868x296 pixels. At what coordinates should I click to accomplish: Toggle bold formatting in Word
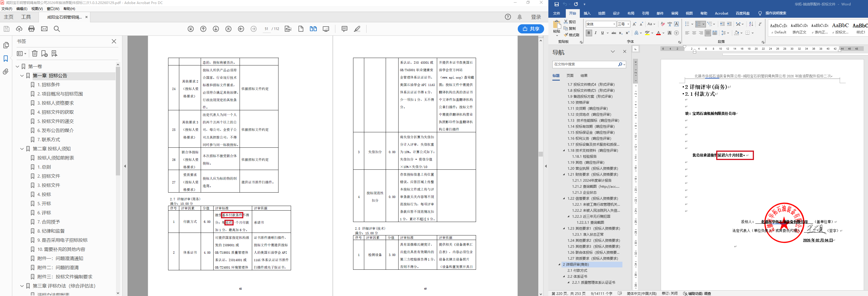[x=589, y=33]
